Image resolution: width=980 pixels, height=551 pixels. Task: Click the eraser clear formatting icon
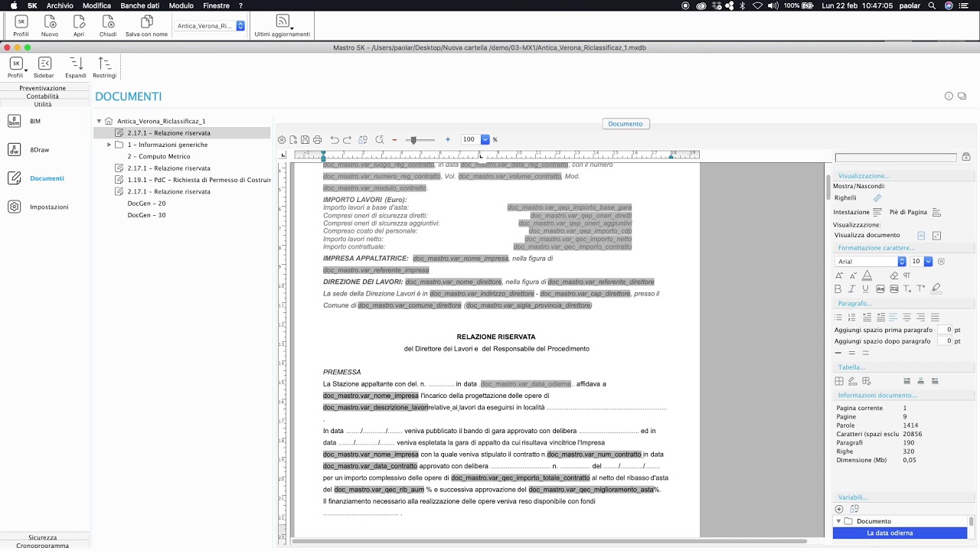pos(893,275)
